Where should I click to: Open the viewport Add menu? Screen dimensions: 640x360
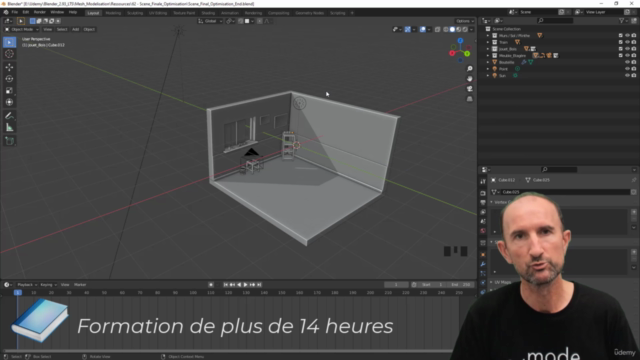click(x=76, y=29)
